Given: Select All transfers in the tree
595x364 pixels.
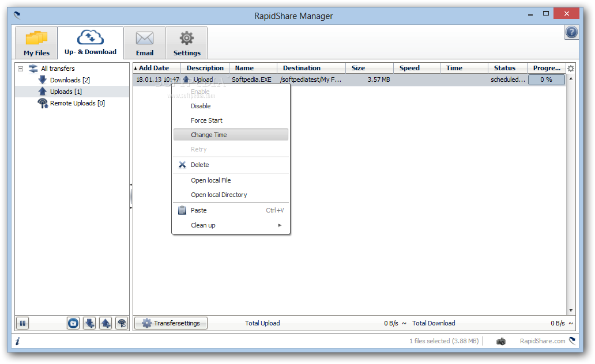Looking at the screenshot, I should click(58, 69).
